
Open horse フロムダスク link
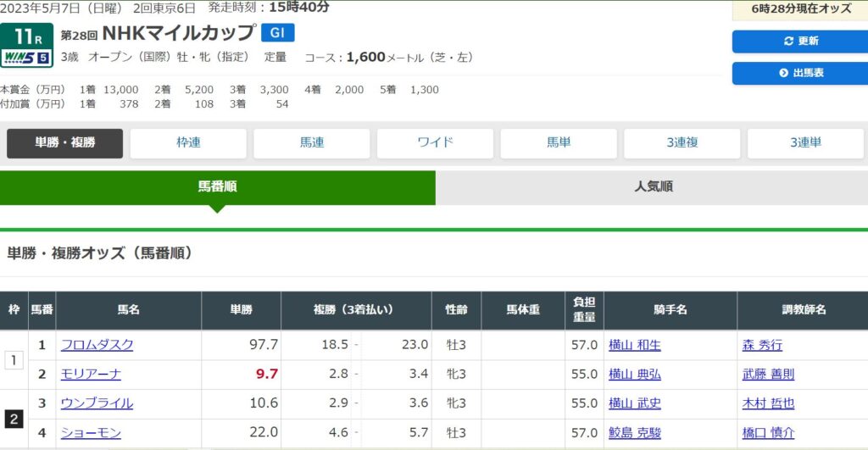click(x=97, y=345)
